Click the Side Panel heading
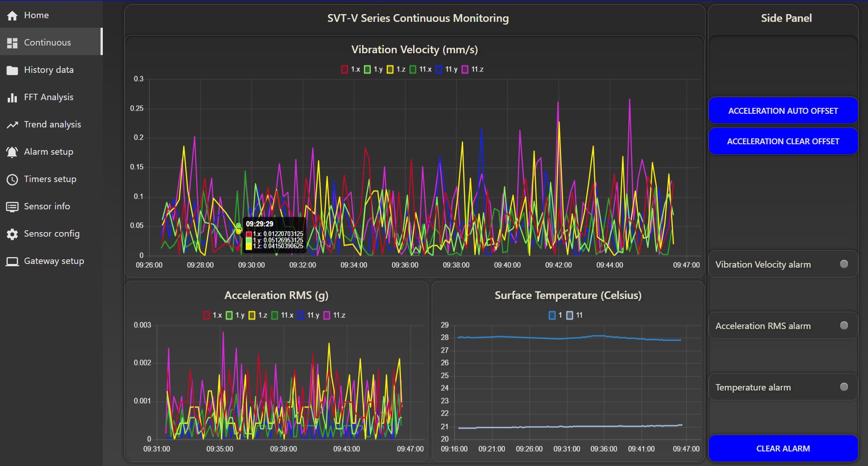The height and width of the screenshot is (466, 868). pos(786,18)
